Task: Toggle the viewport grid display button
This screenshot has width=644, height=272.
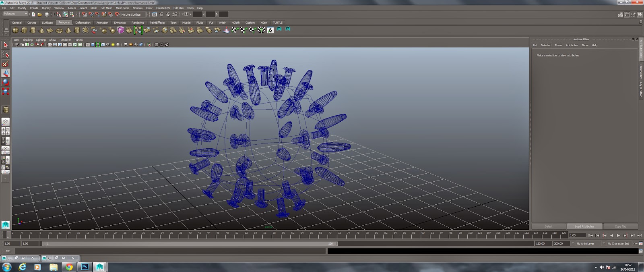Action: click(x=50, y=45)
